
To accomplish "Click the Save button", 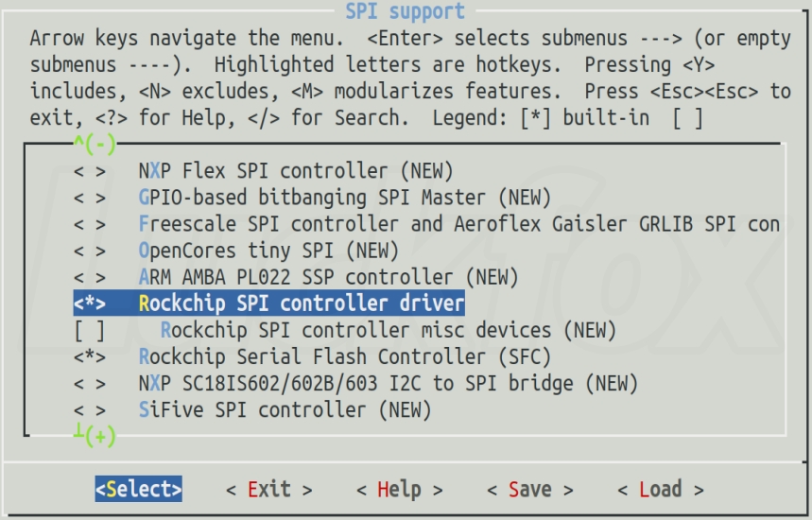I will 529,489.
